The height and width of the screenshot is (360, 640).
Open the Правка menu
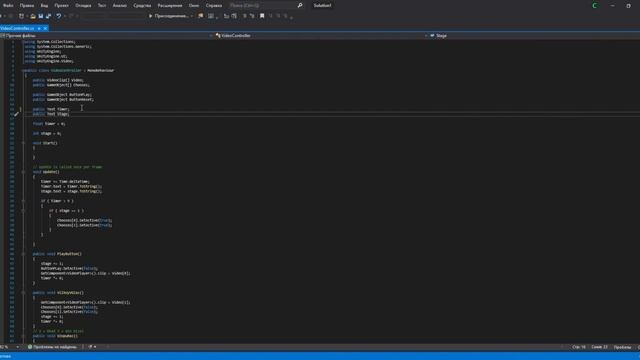(x=27, y=6)
